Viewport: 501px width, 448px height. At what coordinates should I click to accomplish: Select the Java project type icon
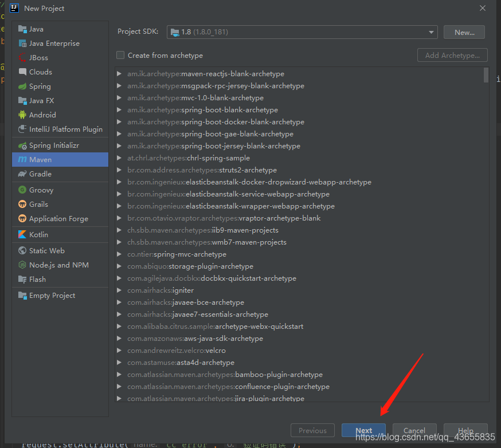tap(22, 29)
